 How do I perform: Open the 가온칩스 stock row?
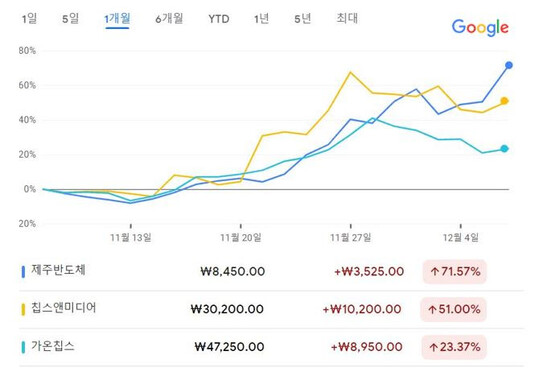(272, 347)
